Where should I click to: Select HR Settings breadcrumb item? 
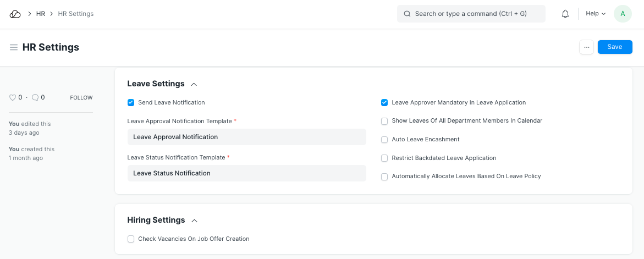(x=76, y=14)
